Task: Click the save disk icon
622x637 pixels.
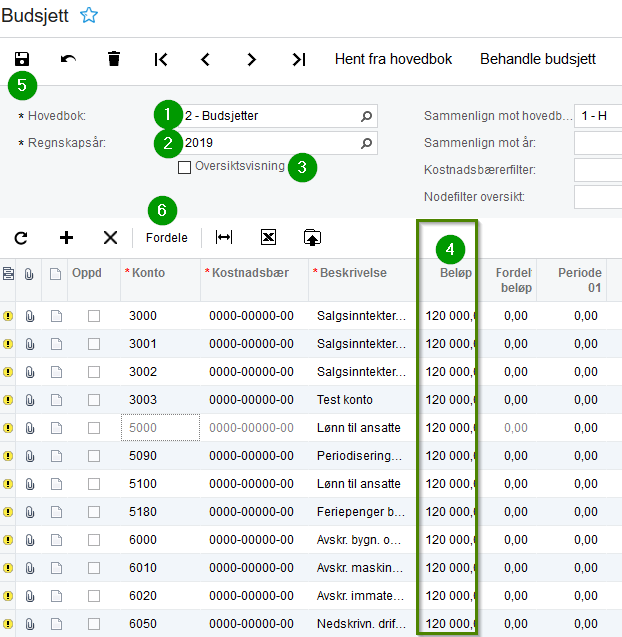Action: [22, 59]
